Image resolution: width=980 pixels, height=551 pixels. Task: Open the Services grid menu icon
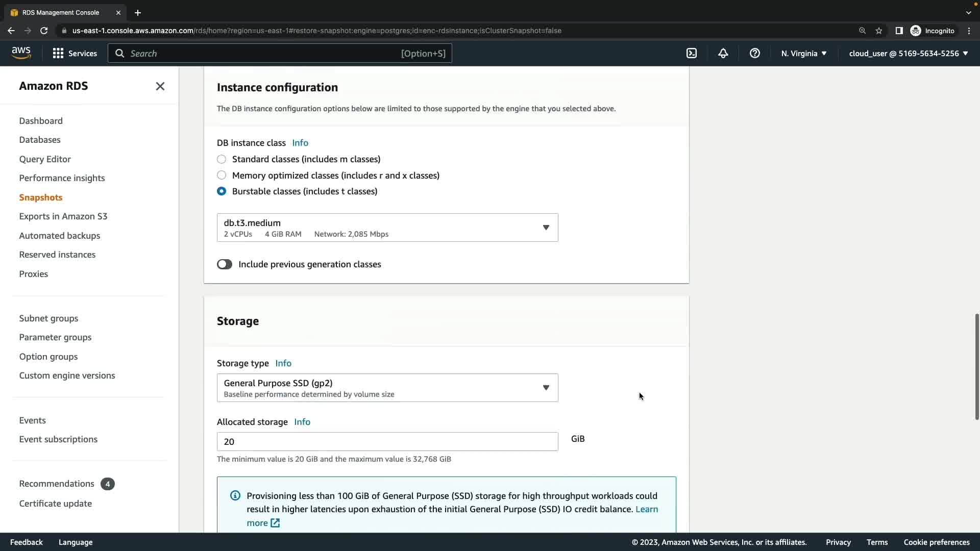click(58, 54)
